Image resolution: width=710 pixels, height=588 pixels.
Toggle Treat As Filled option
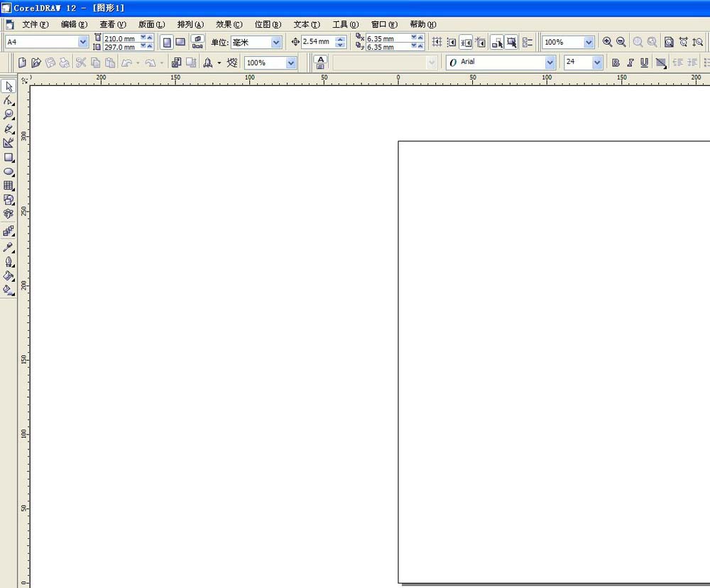tap(512, 42)
